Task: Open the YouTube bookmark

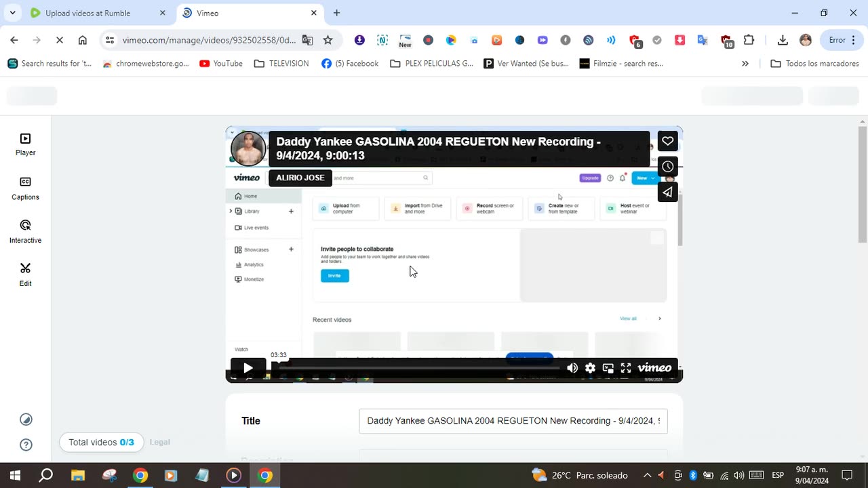Action: pyautogui.click(x=221, y=64)
